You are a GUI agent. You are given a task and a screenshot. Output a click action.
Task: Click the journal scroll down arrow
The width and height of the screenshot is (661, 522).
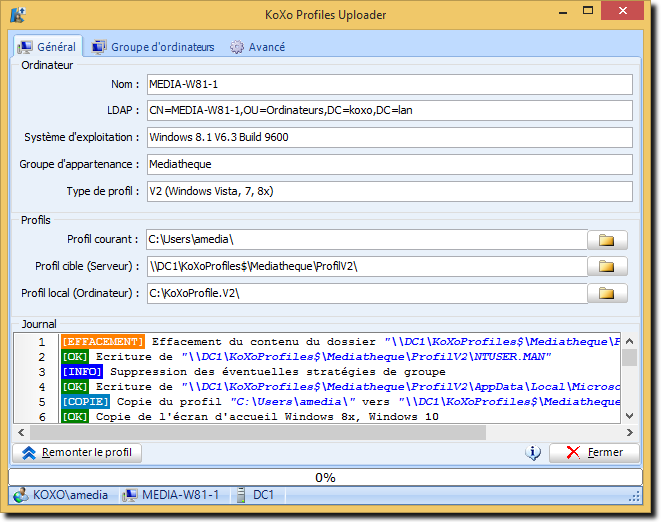pos(629,416)
